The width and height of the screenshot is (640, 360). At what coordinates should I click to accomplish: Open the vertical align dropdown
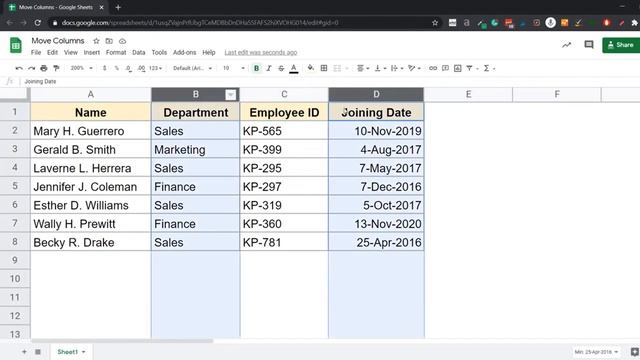[x=380, y=68]
